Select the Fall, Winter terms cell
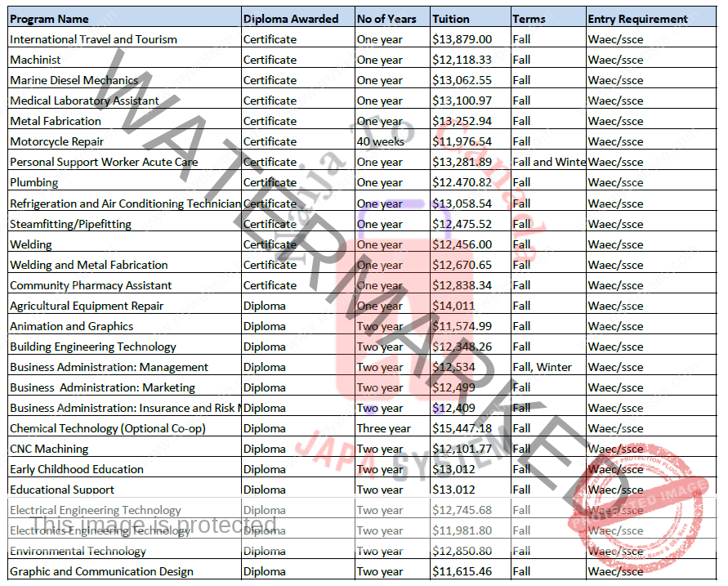The height and width of the screenshot is (586, 728). point(542,367)
